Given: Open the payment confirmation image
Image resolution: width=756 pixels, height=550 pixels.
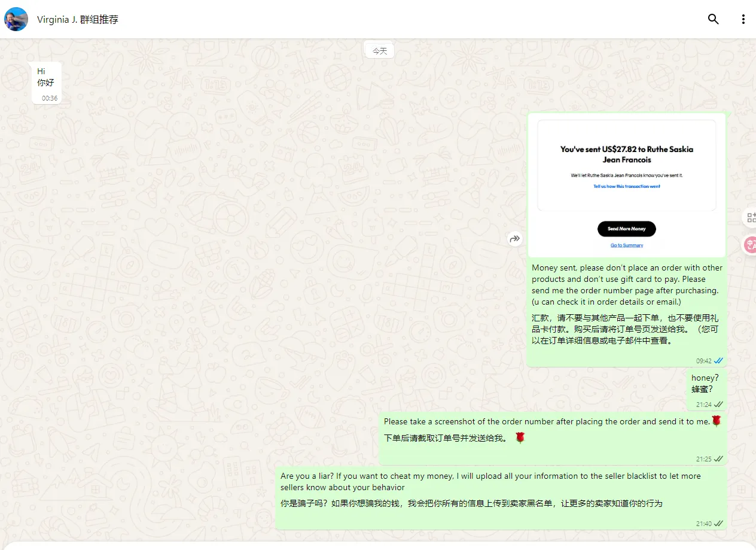Looking at the screenshot, I should (626, 185).
